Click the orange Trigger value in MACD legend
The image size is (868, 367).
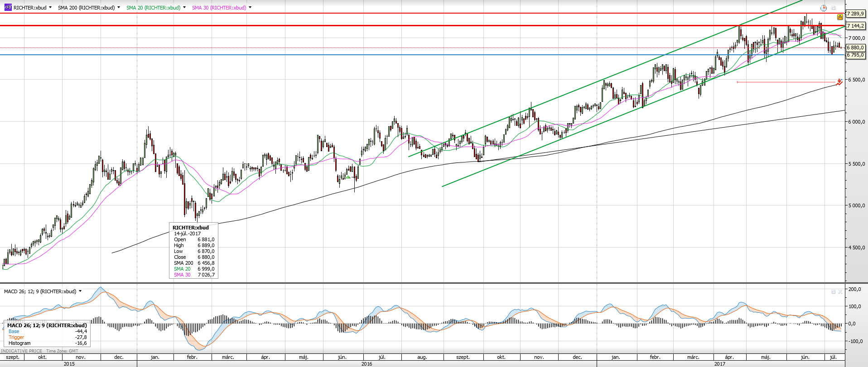tap(81, 337)
